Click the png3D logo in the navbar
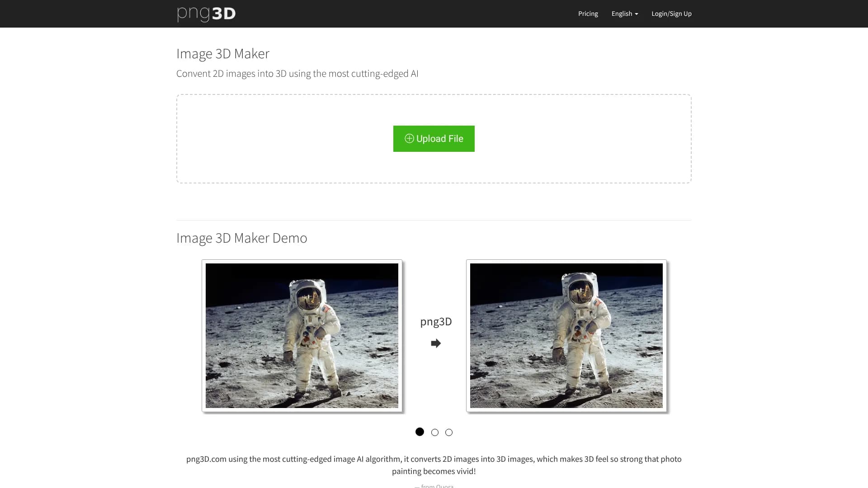Viewport: 868px width, 488px height. tap(206, 14)
